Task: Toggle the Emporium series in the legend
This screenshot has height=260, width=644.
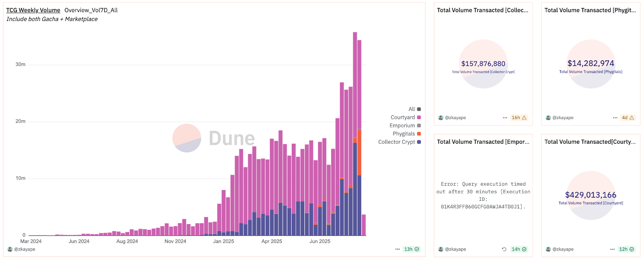Action: 402,126
